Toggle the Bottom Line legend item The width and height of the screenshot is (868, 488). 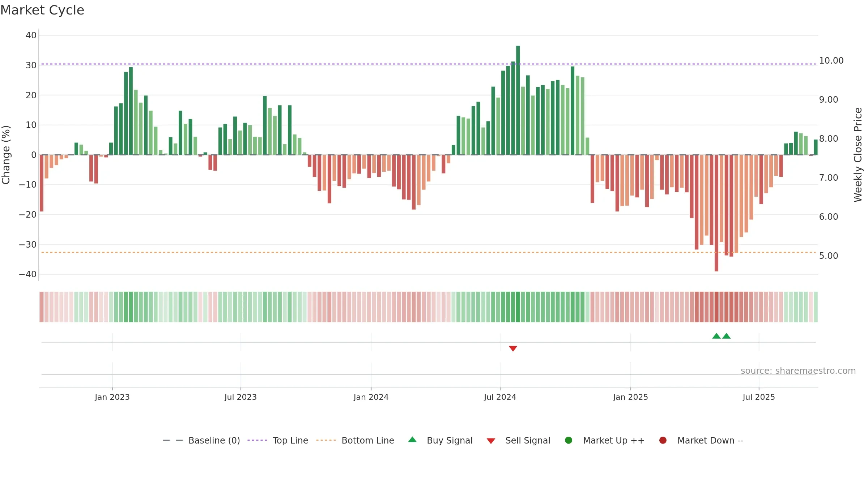coord(355,440)
